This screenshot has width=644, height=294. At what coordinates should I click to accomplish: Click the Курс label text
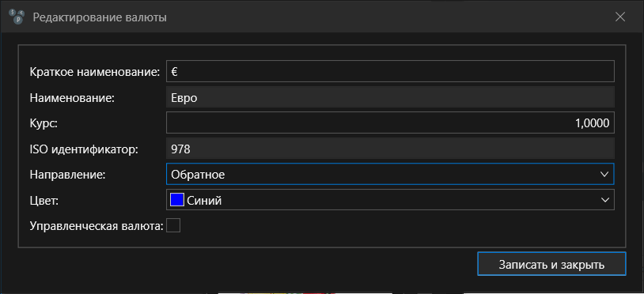coord(44,123)
